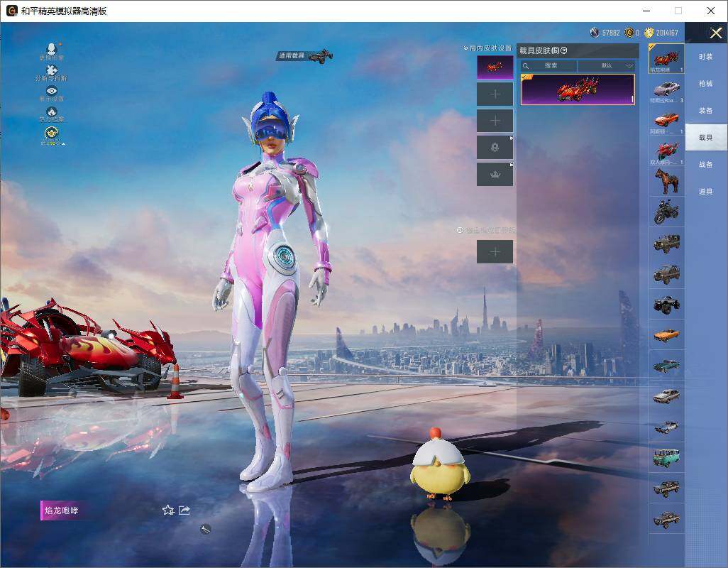Open the 分解与折解 puzzle-piece icon
728x568 pixels.
52,70
